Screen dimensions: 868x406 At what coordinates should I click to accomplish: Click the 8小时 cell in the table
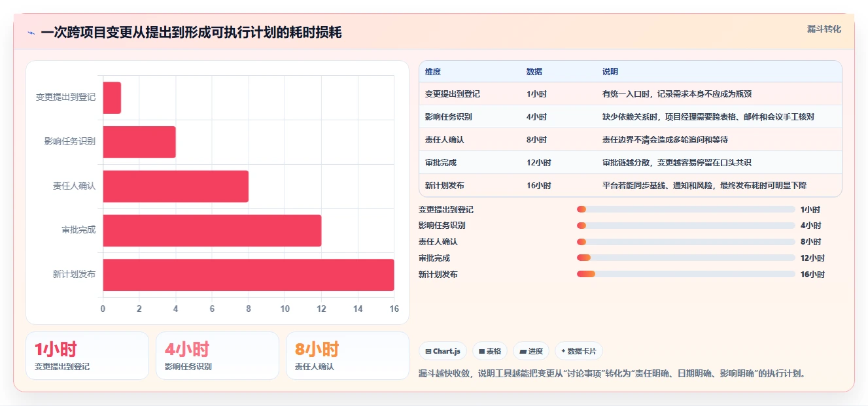[536, 140]
